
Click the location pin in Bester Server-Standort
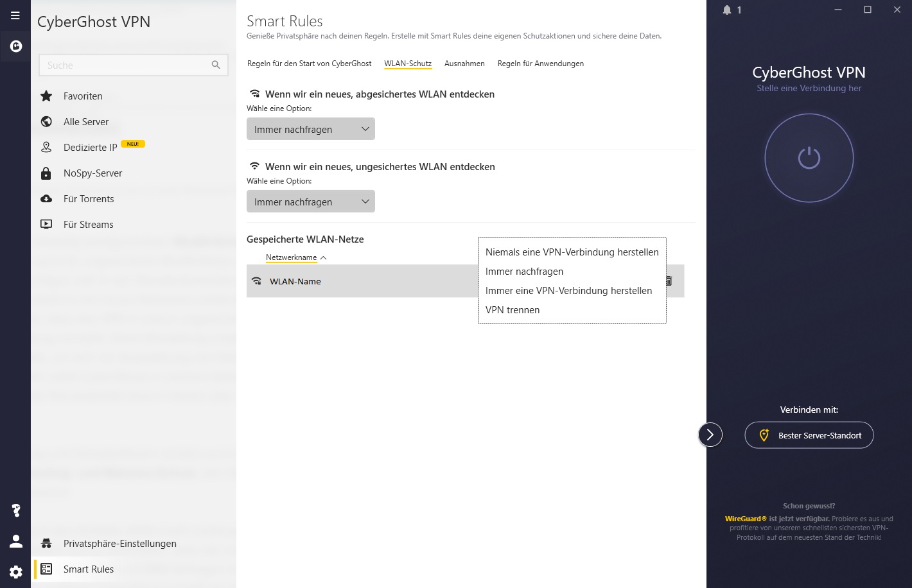pyautogui.click(x=764, y=435)
